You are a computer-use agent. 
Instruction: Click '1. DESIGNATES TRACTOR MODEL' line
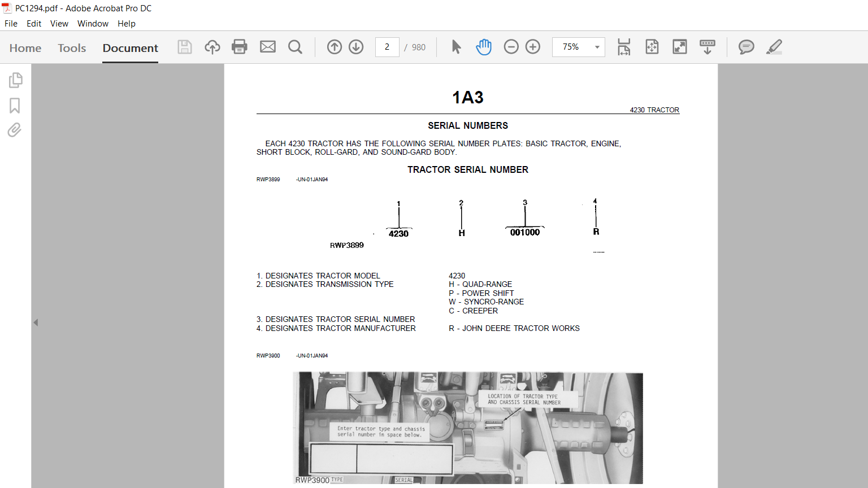[x=318, y=276]
